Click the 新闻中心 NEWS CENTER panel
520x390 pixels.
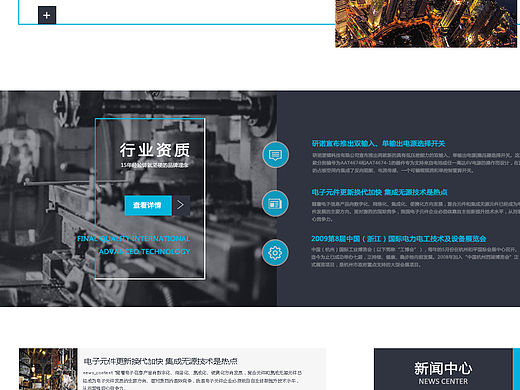tap(443, 369)
